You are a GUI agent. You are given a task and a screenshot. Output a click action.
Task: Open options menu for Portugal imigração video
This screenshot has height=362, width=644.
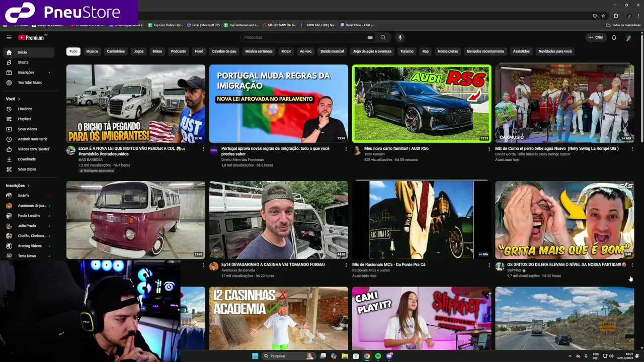(x=346, y=149)
